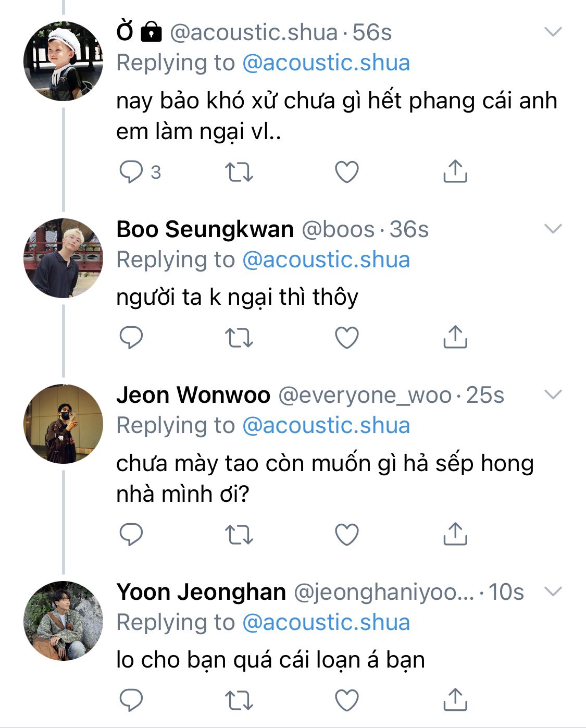This screenshot has height=728, width=586.
Task: Retweet Yoon Jeonghan's tweet
Action: pyautogui.click(x=239, y=700)
